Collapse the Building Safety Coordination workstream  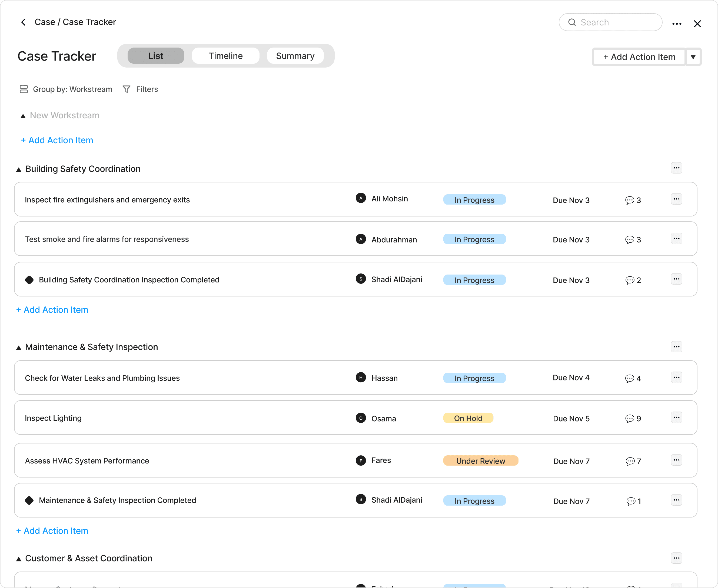19,169
